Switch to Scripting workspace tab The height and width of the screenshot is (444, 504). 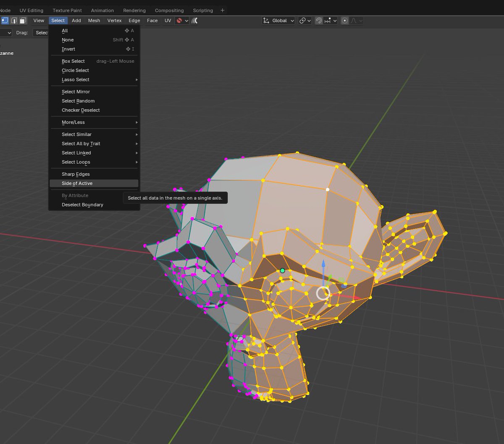[203, 10]
